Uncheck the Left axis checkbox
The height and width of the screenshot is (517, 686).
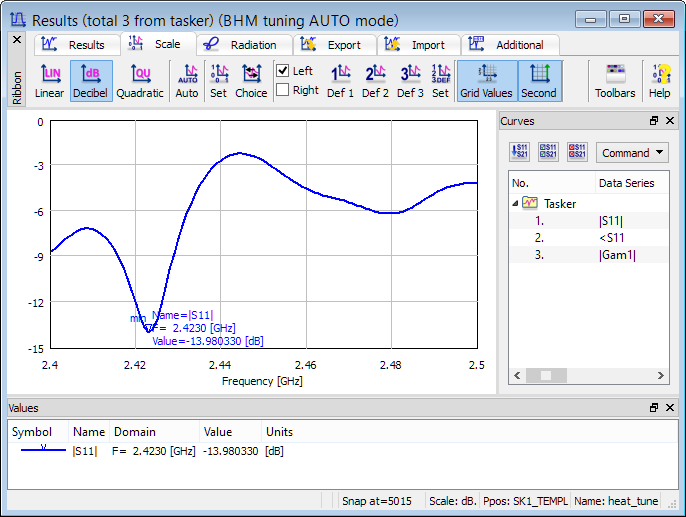(x=283, y=71)
